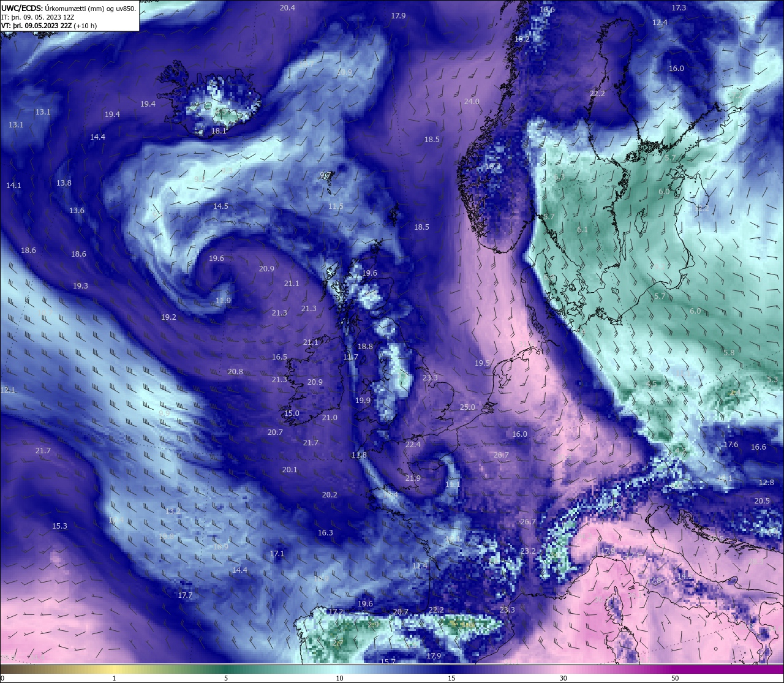Click the '30' tick on the color scale
This screenshot has height=683, width=784.
[x=563, y=678]
